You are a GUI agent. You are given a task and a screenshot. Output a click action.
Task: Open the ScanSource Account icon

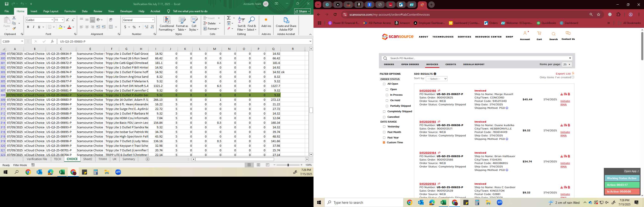525,33
